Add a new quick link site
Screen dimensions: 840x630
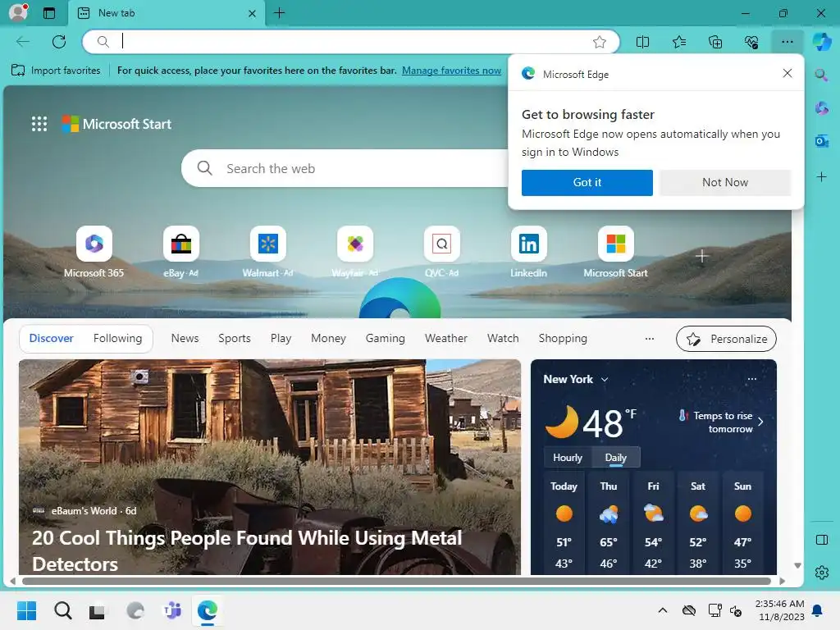[702, 256]
